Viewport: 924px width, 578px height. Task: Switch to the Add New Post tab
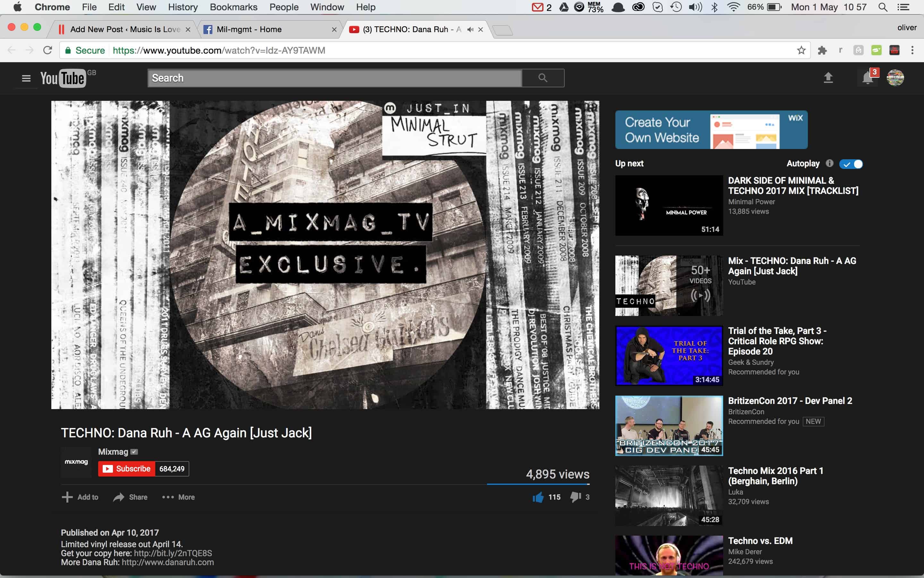[x=124, y=30]
